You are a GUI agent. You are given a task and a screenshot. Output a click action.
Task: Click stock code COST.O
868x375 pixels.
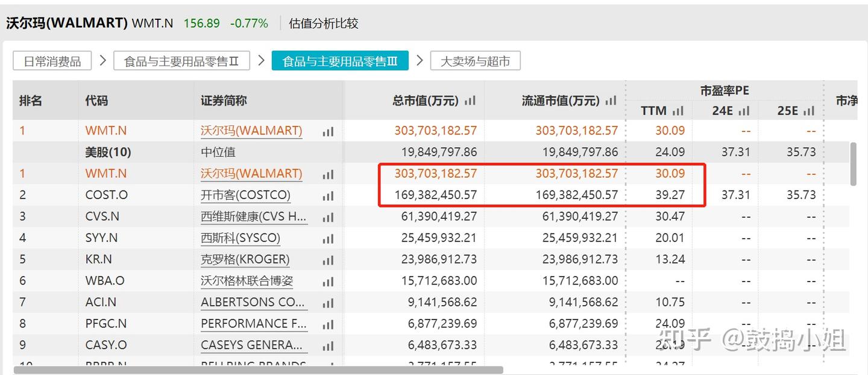(107, 195)
